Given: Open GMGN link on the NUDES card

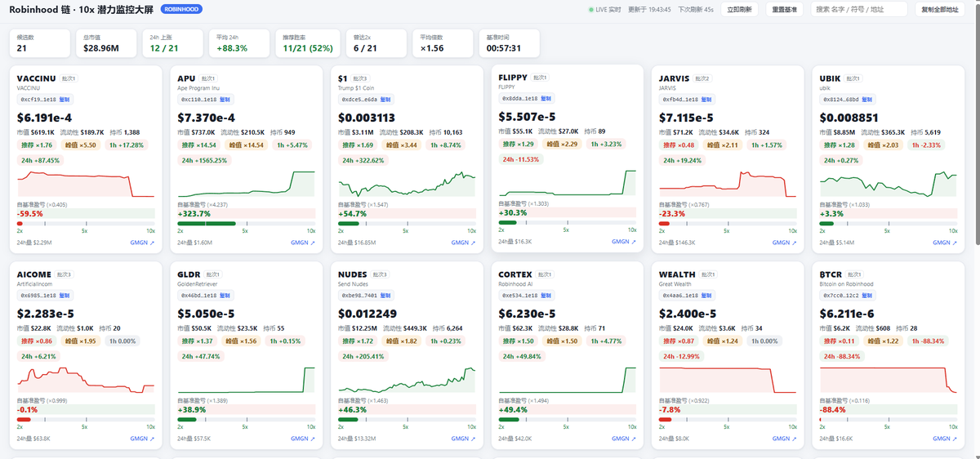Looking at the screenshot, I should [x=463, y=439].
